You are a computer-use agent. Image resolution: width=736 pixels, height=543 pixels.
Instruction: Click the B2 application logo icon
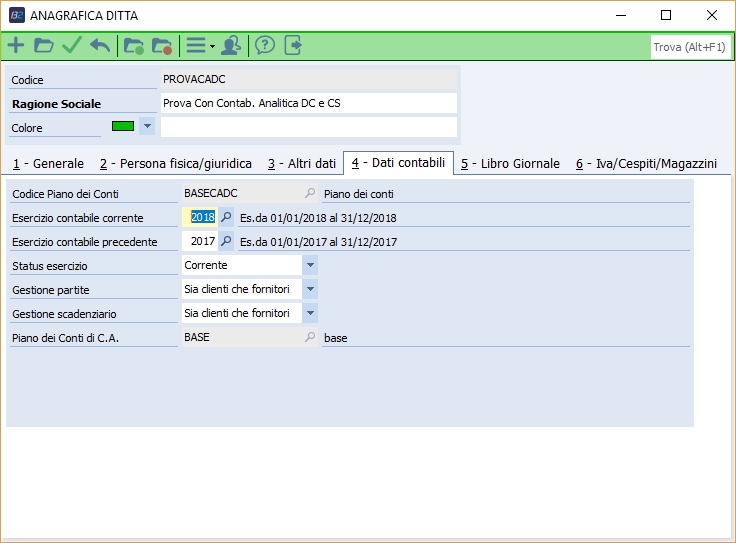17,15
